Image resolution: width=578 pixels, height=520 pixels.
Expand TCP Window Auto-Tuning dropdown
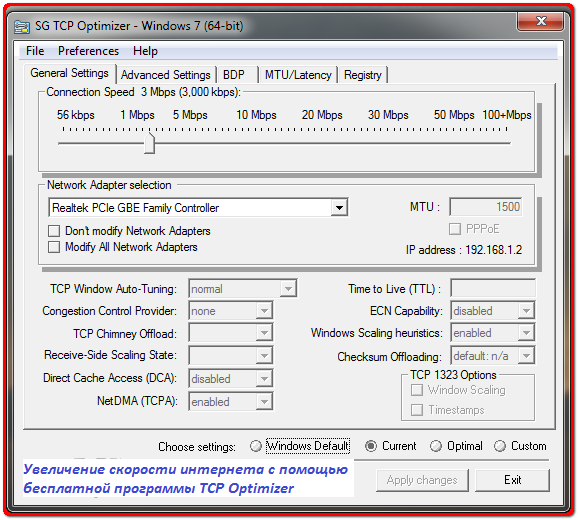click(x=288, y=289)
